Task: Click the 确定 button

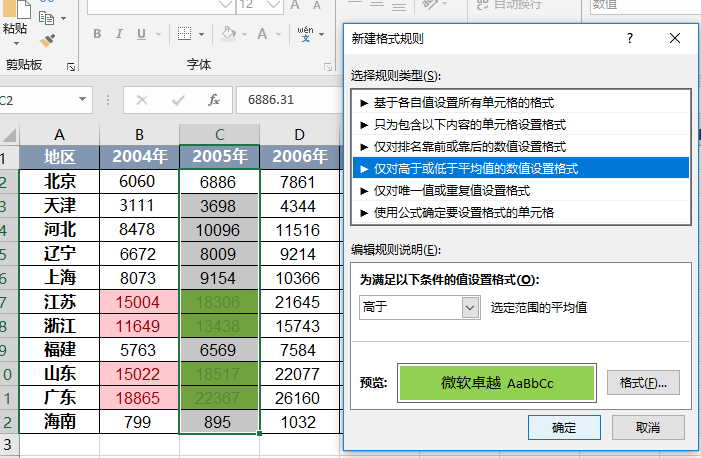Action: tap(564, 428)
